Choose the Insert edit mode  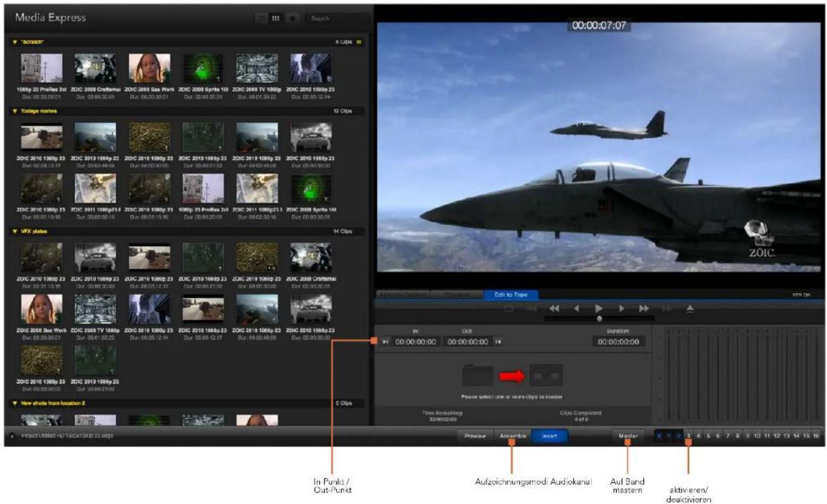pyautogui.click(x=550, y=436)
